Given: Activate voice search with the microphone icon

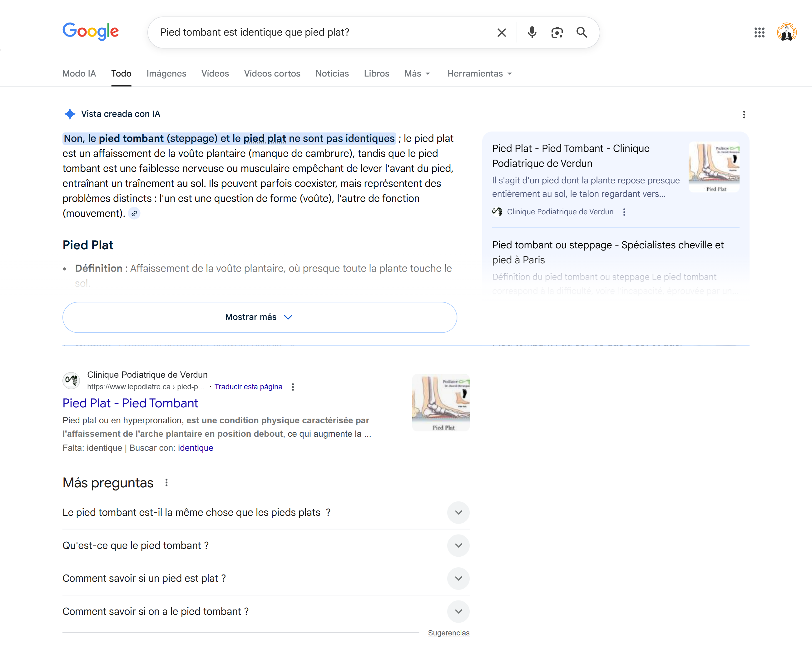Looking at the screenshot, I should (x=532, y=32).
